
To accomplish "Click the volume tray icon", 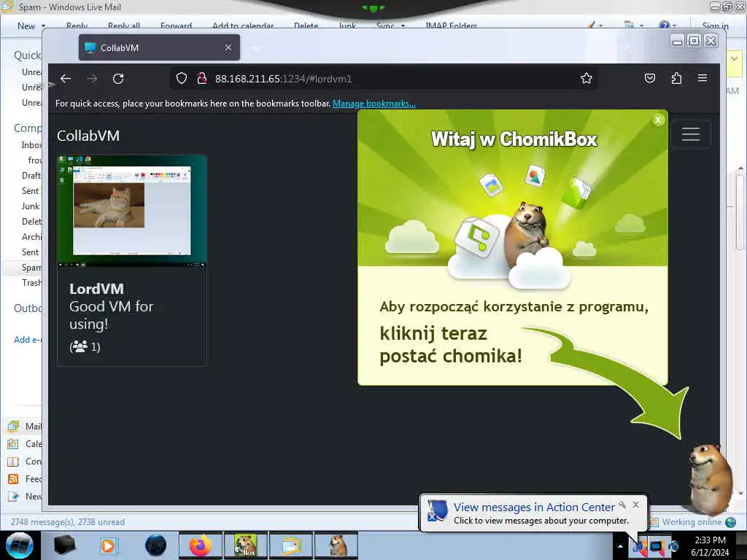I will coord(673,547).
